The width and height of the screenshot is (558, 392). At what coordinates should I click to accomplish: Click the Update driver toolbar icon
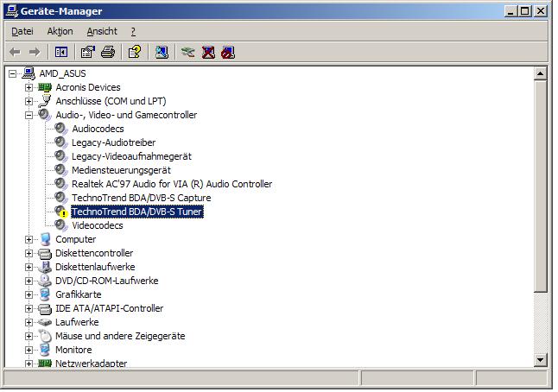point(188,53)
